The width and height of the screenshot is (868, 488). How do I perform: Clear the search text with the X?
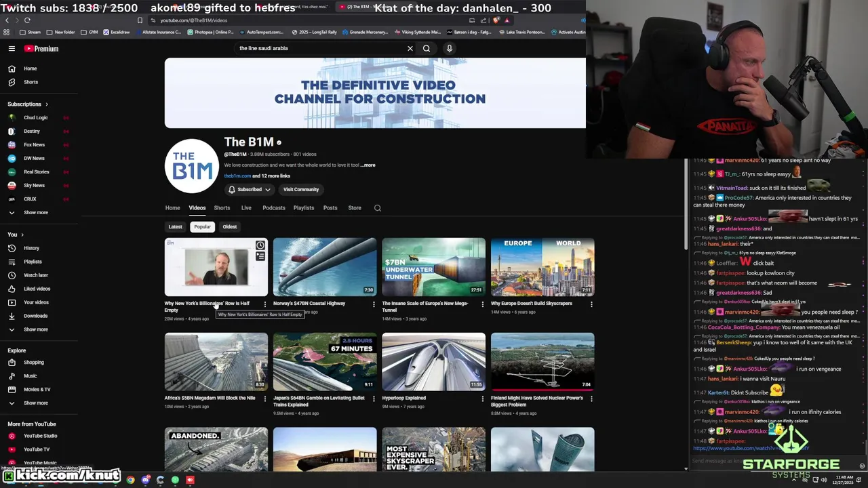click(410, 48)
